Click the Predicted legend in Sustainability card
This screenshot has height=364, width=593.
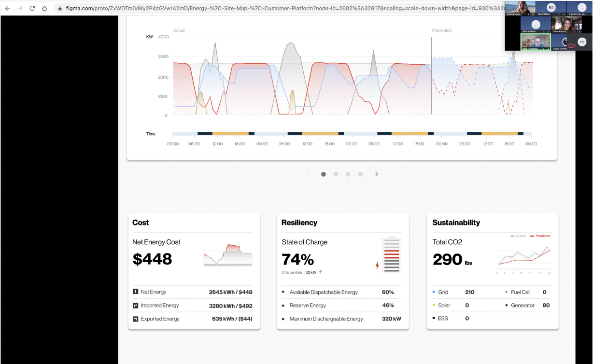tap(540, 236)
